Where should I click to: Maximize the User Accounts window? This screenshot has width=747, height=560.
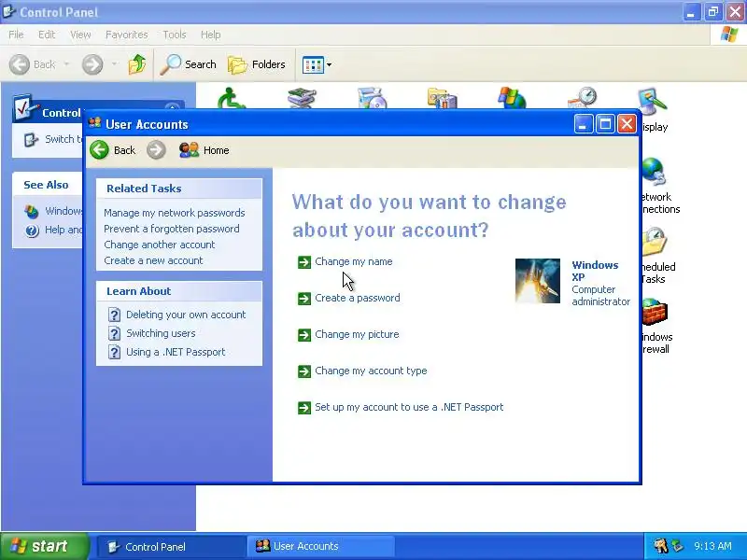click(x=605, y=124)
